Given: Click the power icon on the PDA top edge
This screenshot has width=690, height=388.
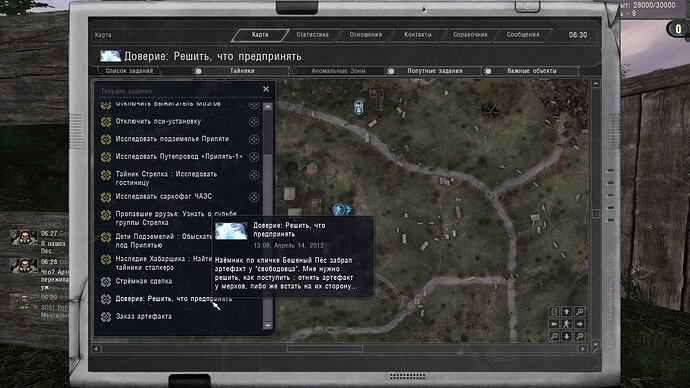Looking at the screenshot, I should 527,6.
